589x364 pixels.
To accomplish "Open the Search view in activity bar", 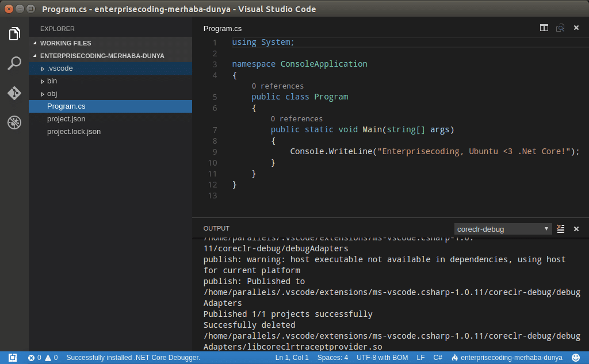I will [x=14, y=63].
